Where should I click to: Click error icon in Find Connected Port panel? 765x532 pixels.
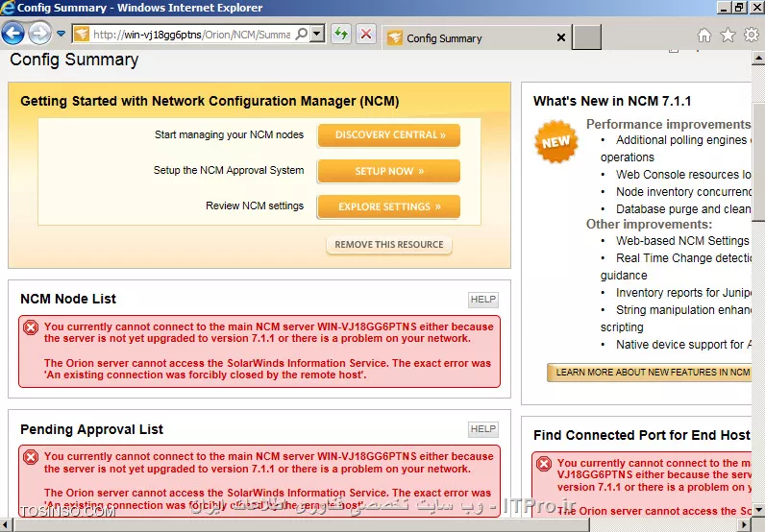544,464
